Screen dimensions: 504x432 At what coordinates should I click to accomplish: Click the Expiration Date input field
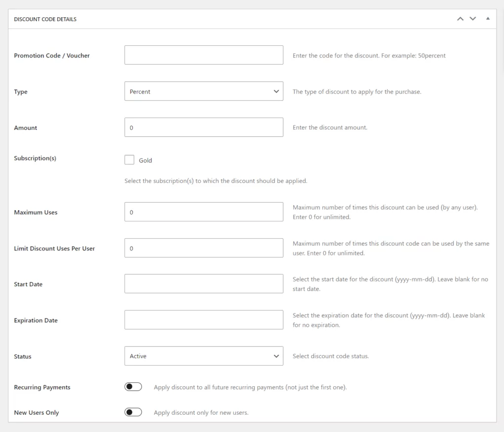[204, 320]
